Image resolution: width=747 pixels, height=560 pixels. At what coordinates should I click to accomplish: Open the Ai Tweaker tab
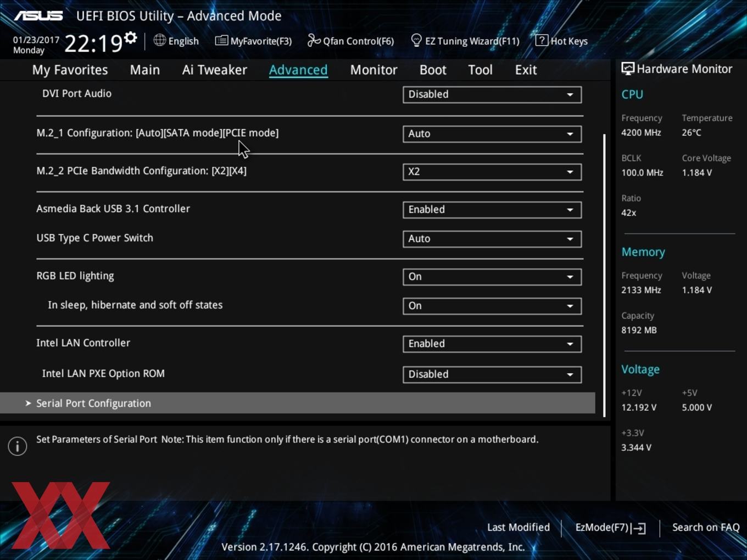click(x=215, y=70)
